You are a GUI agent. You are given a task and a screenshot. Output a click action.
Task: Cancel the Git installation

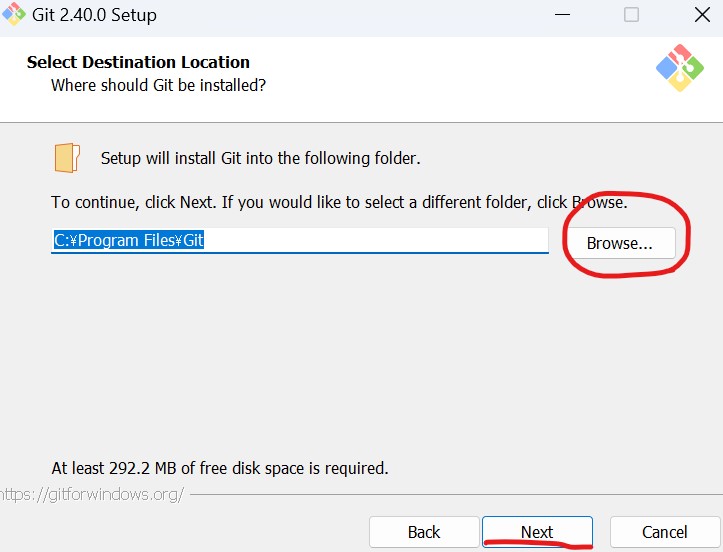coord(664,532)
